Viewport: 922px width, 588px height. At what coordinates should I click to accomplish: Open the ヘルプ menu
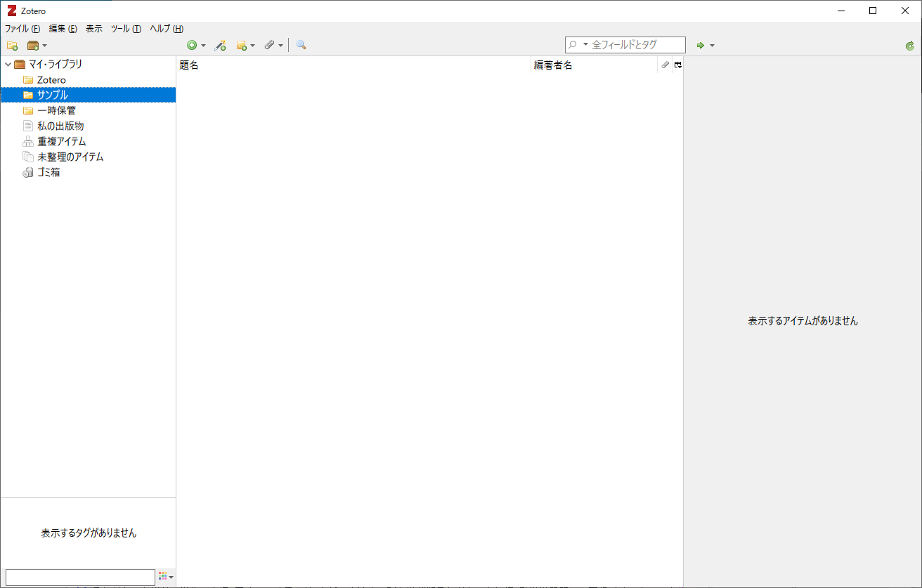click(x=167, y=29)
